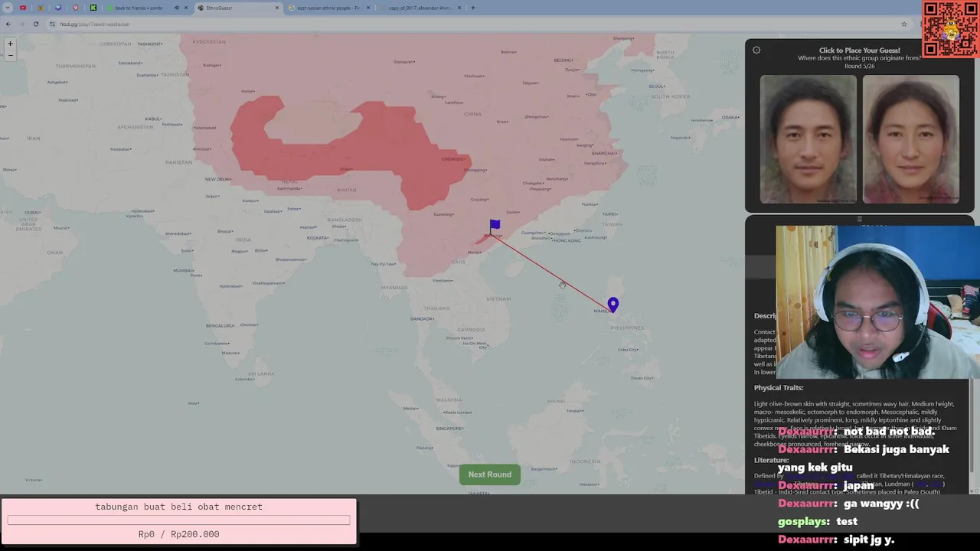Screen dimensions: 980x551
Task: Open pinned shield-icon tab
Action: pos(58,8)
